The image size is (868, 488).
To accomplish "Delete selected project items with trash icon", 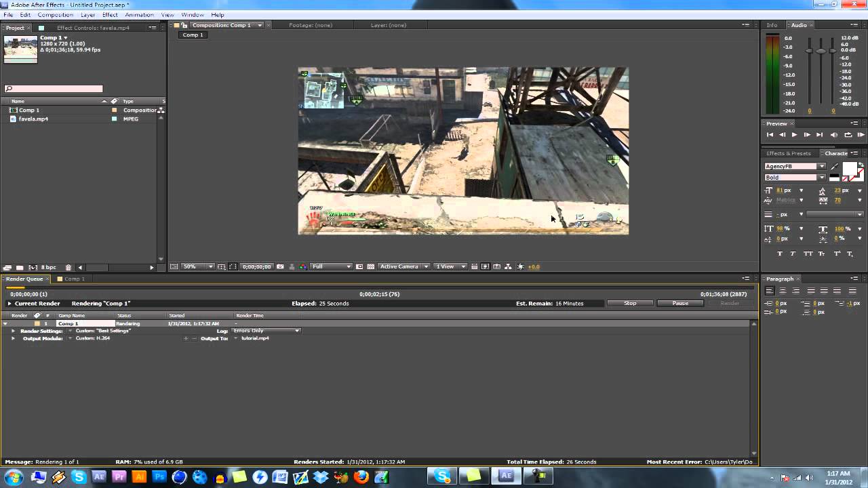I will pyautogui.click(x=68, y=268).
